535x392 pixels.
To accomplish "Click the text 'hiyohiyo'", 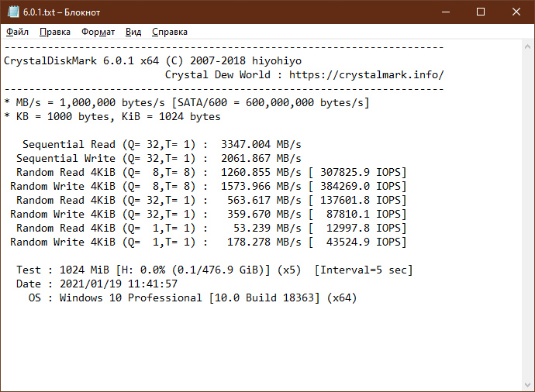I will coord(277,61).
